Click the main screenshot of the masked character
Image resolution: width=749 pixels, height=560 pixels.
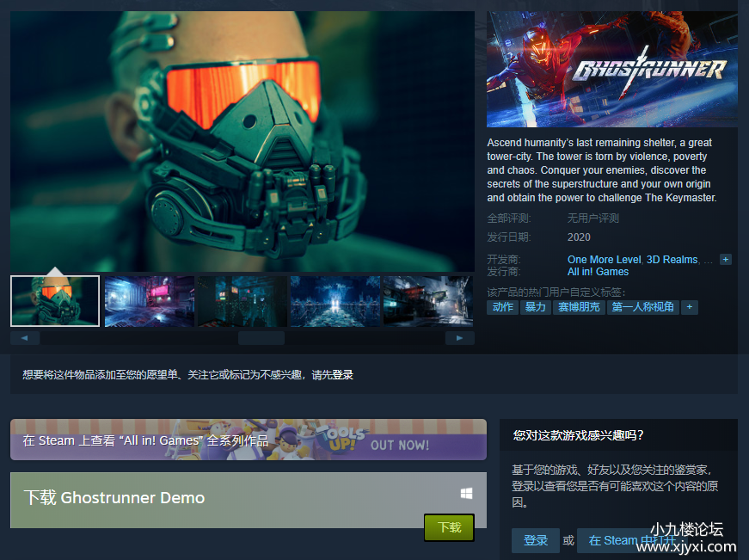pos(243,141)
